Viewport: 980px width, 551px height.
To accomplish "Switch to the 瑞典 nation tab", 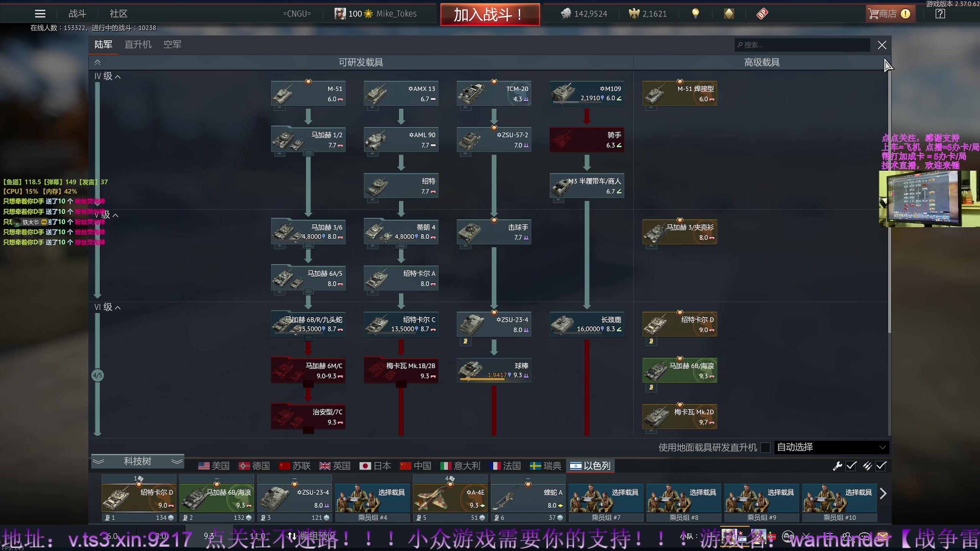I will click(545, 466).
